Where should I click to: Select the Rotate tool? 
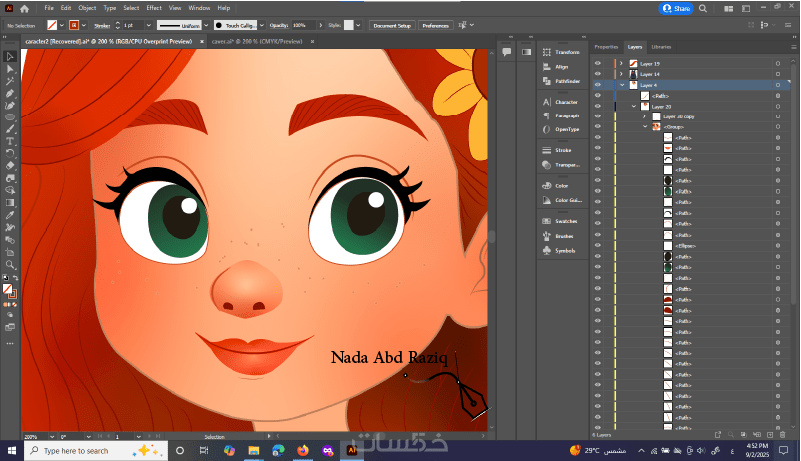[x=10, y=153]
